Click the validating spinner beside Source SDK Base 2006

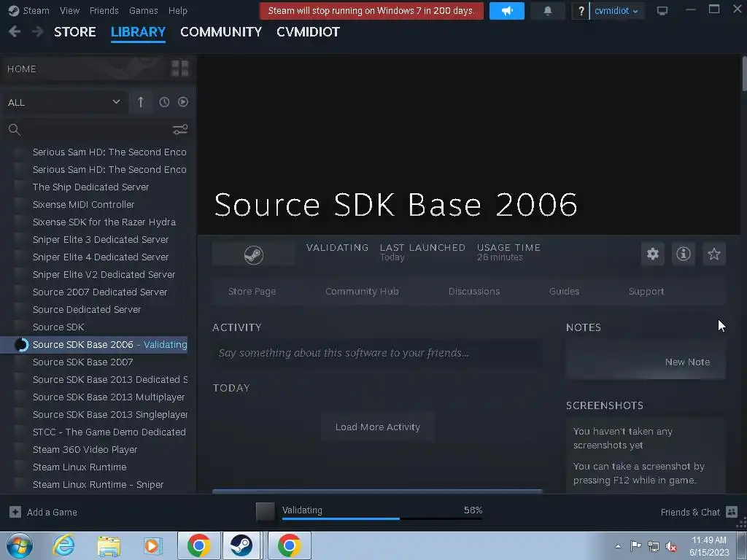(x=21, y=345)
